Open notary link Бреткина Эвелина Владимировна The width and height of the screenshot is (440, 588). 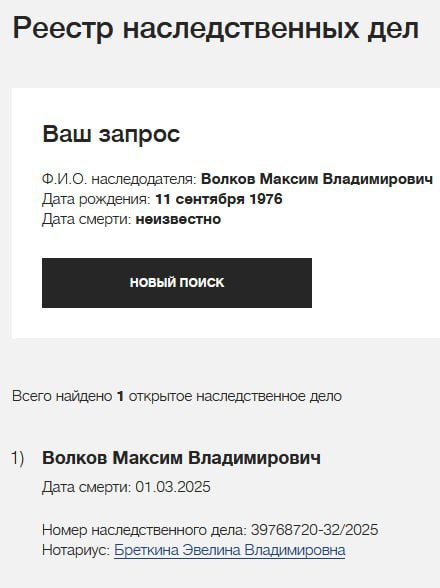(x=230, y=550)
